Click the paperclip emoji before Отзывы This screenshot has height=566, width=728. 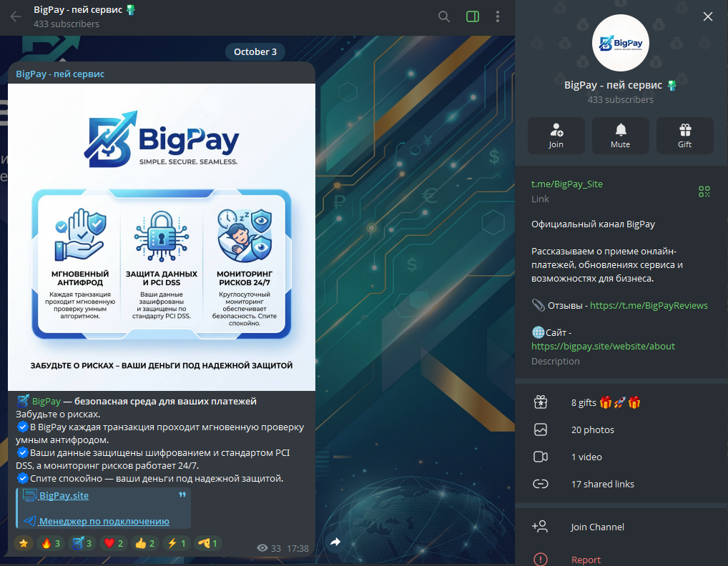[x=538, y=305]
